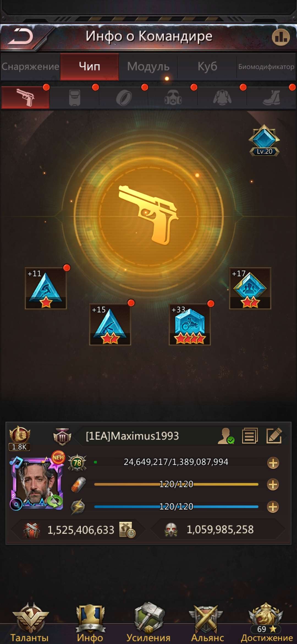This screenshot has height=644, width=297.
Task: Open Альянс in bottom navigation
Action: click(x=207, y=623)
